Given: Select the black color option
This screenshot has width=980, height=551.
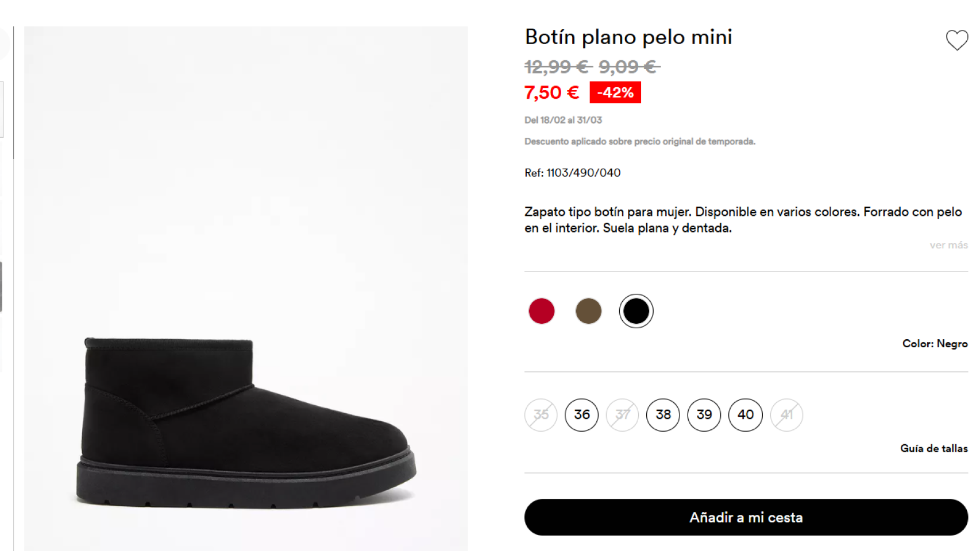Looking at the screenshot, I should (635, 311).
